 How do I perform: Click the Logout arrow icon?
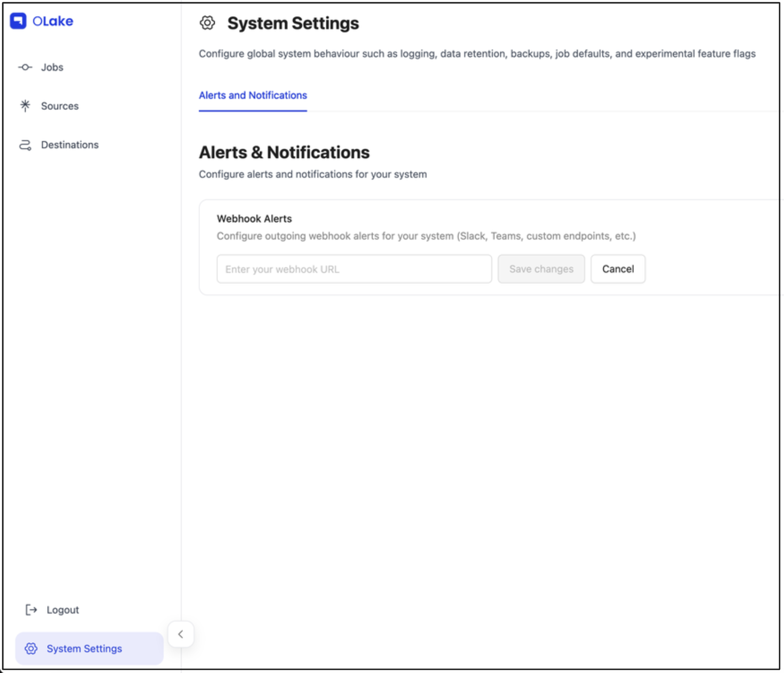coord(30,609)
